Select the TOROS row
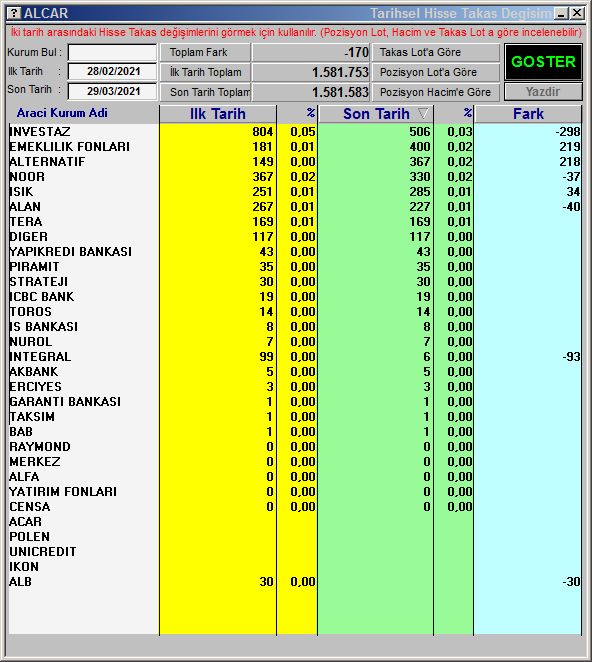Image resolution: width=592 pixels, height=662 pixels. click(x=295, y=312)
